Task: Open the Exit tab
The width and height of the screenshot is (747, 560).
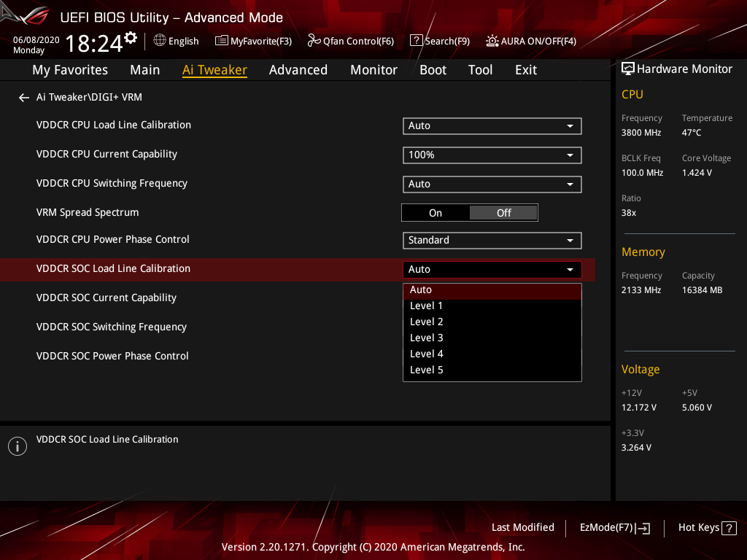Action: pyautogui.click(x=526, y=70)
